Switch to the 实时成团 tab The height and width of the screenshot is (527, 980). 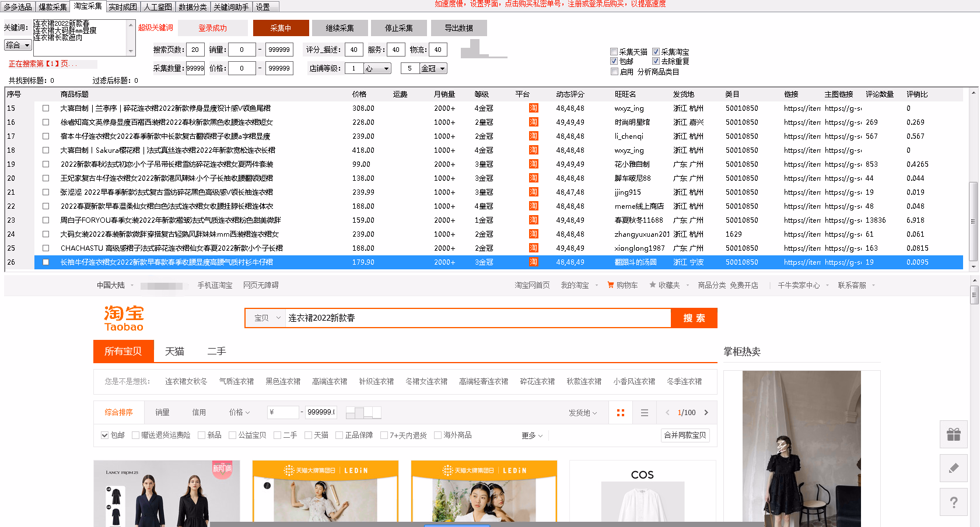[x=123, y=7]
